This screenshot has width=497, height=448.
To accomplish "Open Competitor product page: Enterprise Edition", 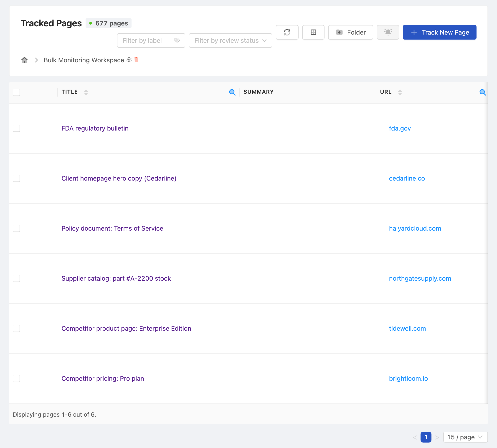I will 126,328.
